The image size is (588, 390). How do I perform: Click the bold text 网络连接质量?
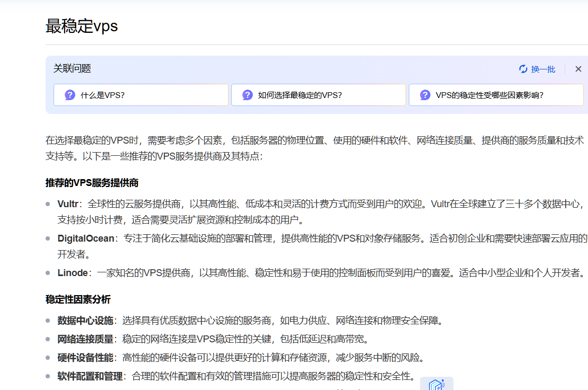(85, 339)
